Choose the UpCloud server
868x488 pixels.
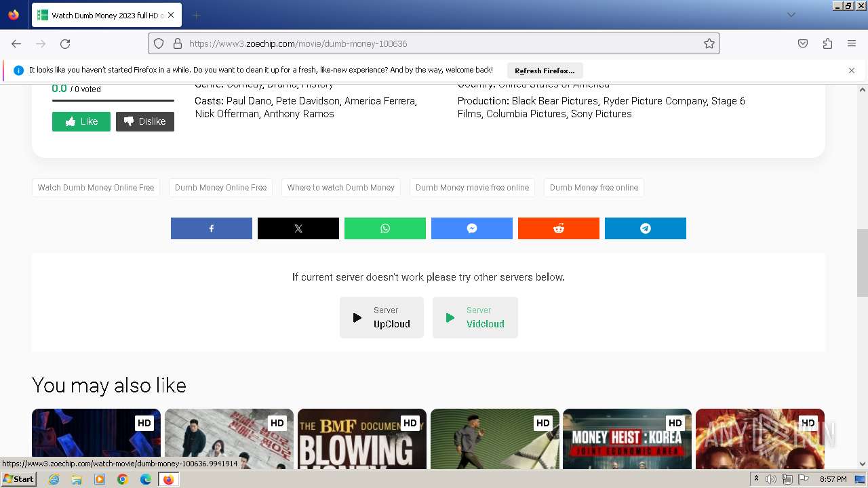point(382,317)
